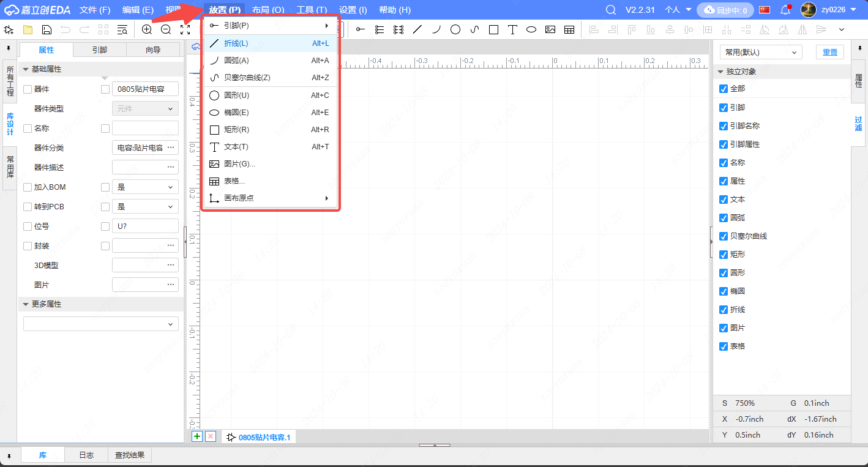
Task: Open the 转到PCB 是 dropdown
Action: (x=145, y=207)
